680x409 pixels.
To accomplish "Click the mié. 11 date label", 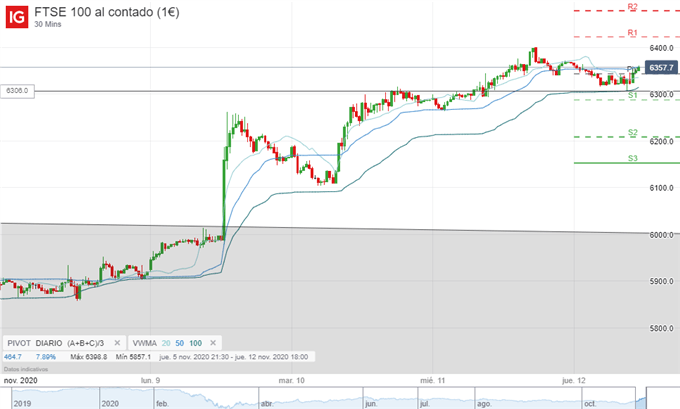I will [x=432, y=380].
